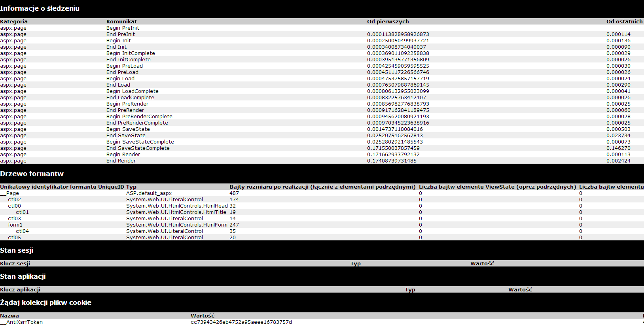Select the 'End PreInit' message
The height and width of the screenshot is (325, 644).
click(121, 34)
